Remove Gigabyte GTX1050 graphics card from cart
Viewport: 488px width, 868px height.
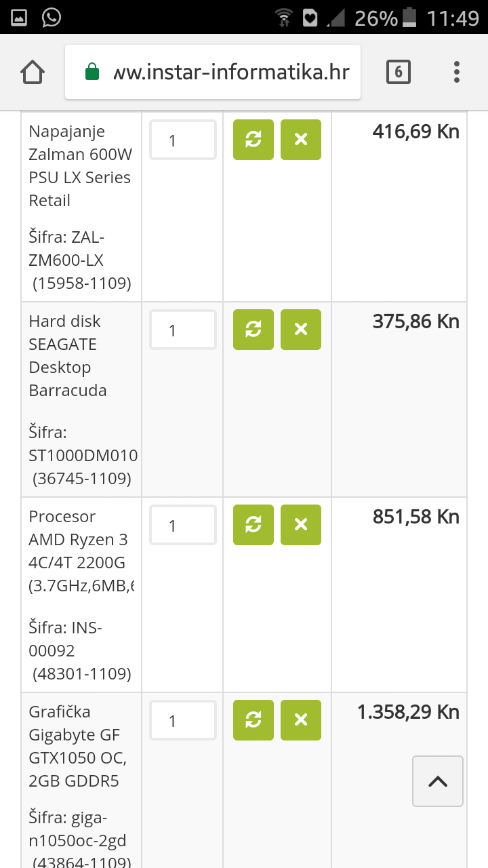tap(301, 720)
